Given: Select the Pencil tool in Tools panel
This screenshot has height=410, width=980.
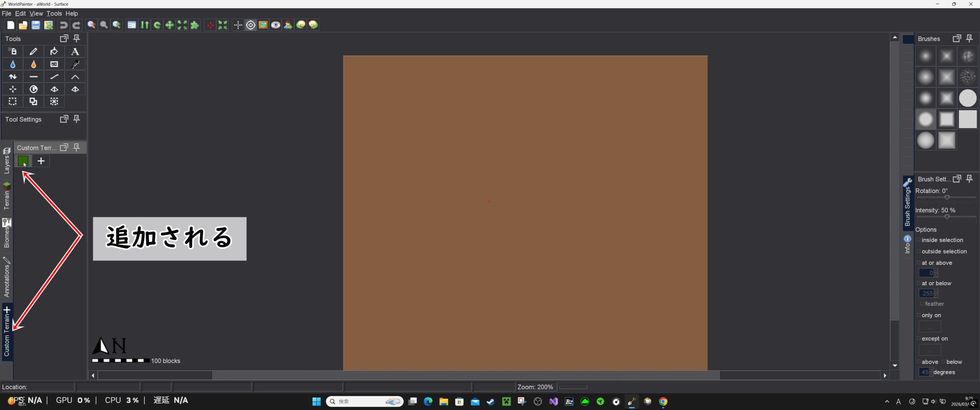Looking at the screenshot, I should click(34, 51).
